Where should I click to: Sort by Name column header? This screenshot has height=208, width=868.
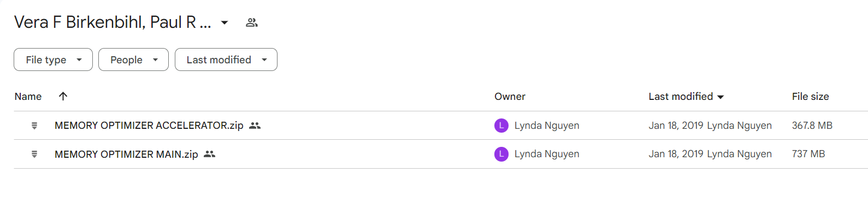click(28, 97)
